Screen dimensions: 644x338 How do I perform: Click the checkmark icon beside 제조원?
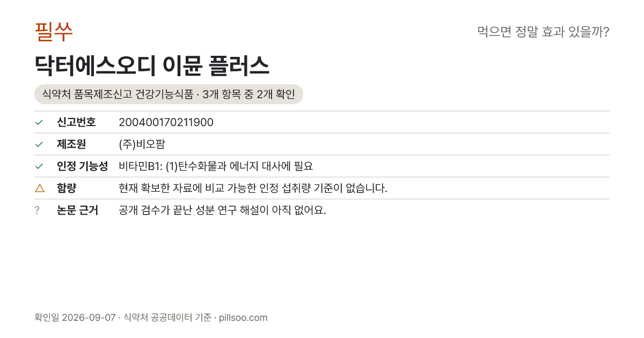click(39, 144)
